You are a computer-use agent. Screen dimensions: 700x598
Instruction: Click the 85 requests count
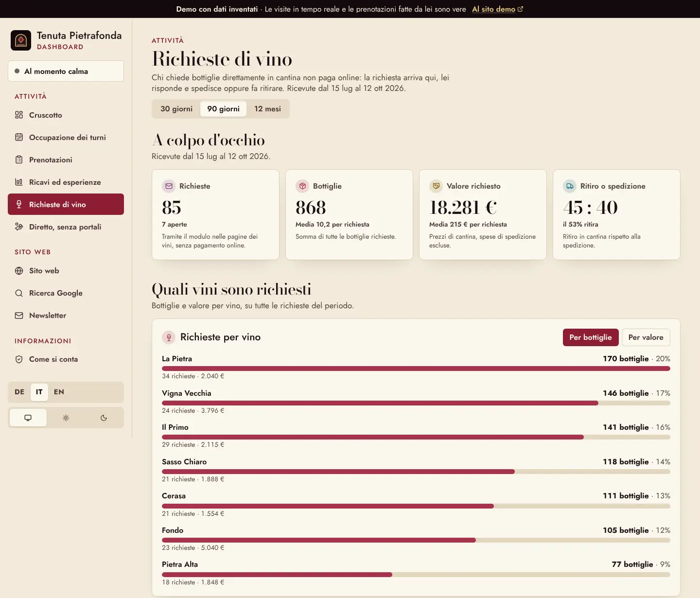[x=172, y=208]
